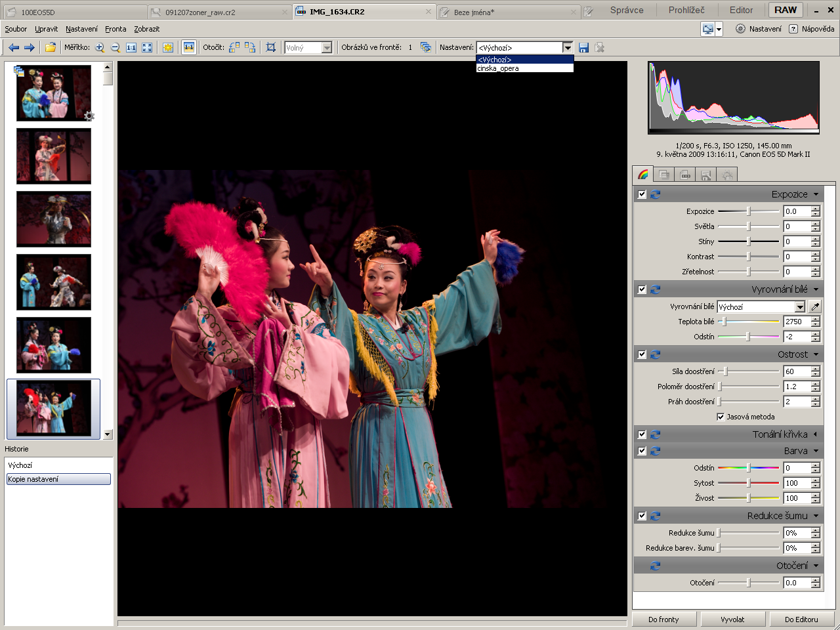This screenshot has height=630, width=840.
Task: Switch to the Editor tab
Action: coord(741,10)
